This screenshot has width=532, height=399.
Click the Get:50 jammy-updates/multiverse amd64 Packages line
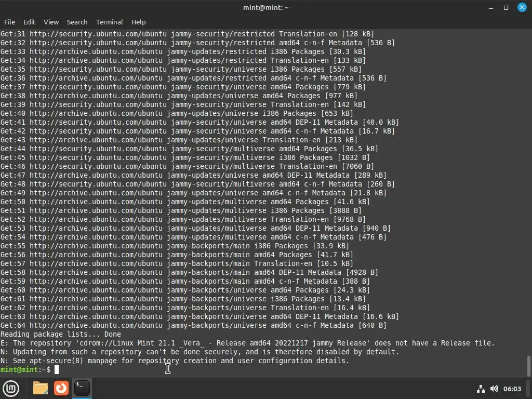(185, 202)
